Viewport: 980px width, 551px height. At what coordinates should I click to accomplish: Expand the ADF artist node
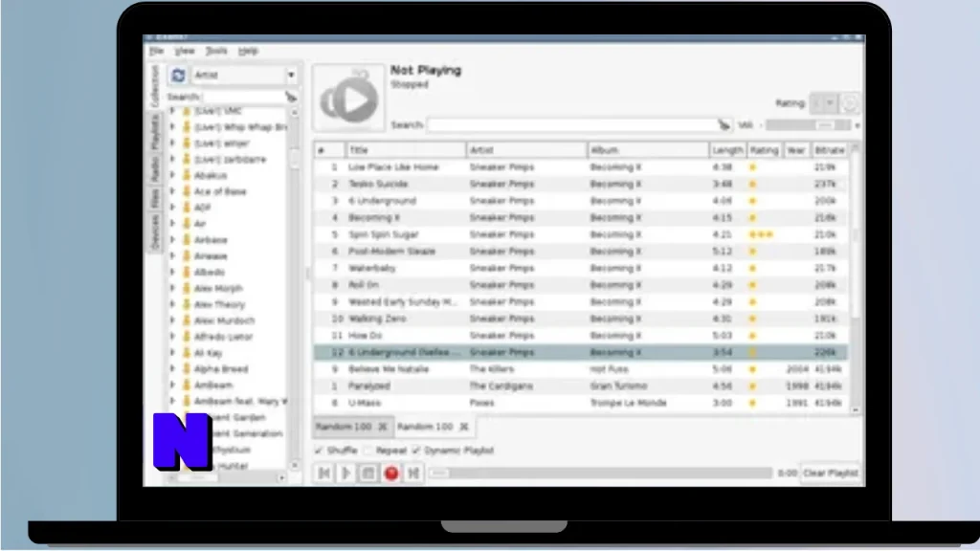(x=172, y=208)
